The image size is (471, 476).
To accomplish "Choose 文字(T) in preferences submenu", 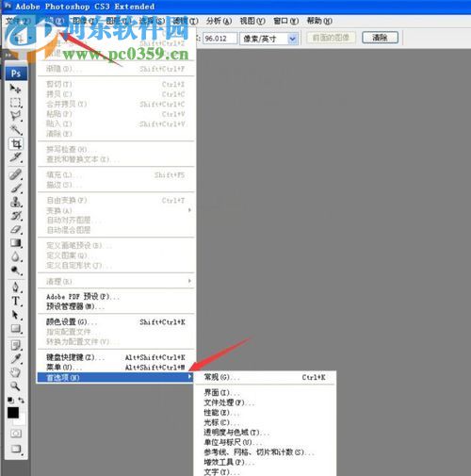I will click(x=265, y=472).
